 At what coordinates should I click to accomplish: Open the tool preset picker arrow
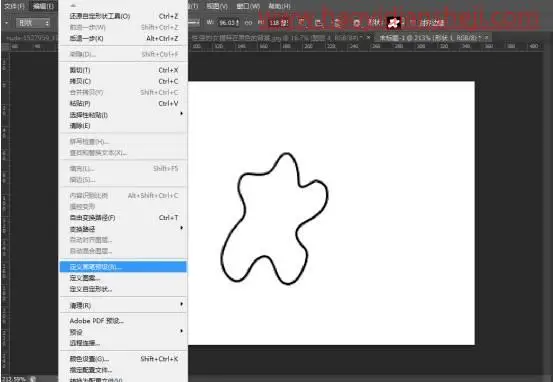6,23
